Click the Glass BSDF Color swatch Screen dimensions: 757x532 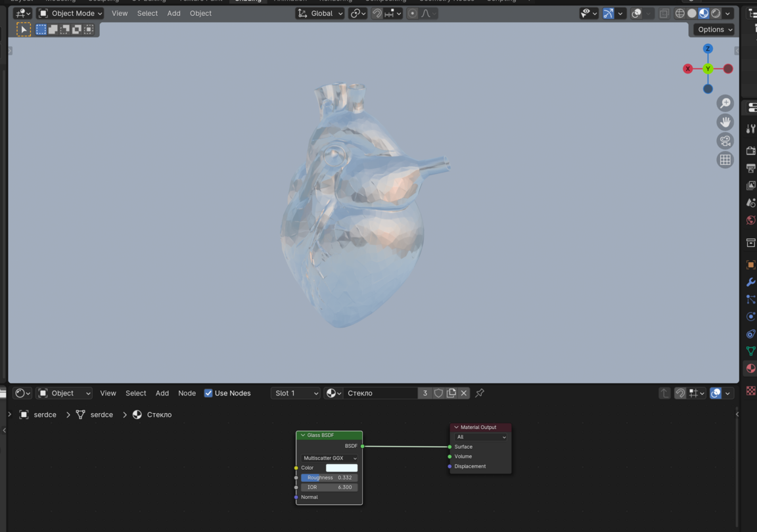click(x=342, y=468)
